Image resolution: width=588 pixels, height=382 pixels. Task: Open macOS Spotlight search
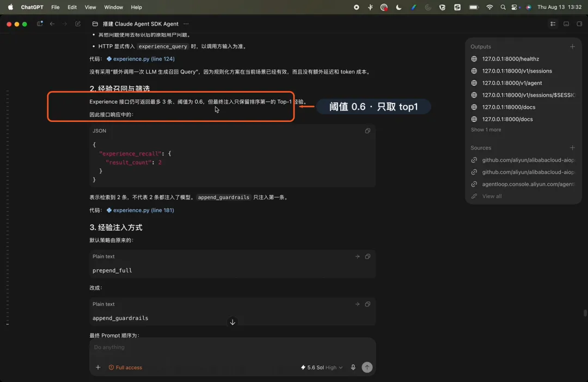point(503,7)
